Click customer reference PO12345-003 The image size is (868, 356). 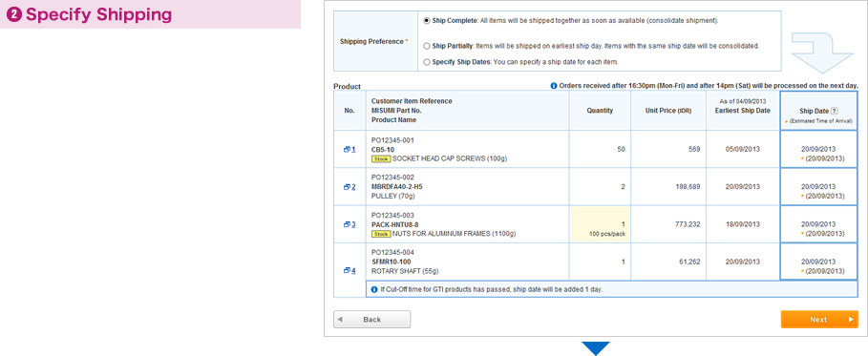(392, 215)
